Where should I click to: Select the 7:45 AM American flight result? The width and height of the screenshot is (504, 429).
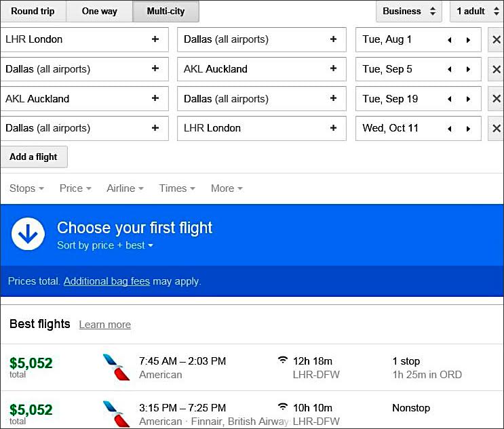252,367
